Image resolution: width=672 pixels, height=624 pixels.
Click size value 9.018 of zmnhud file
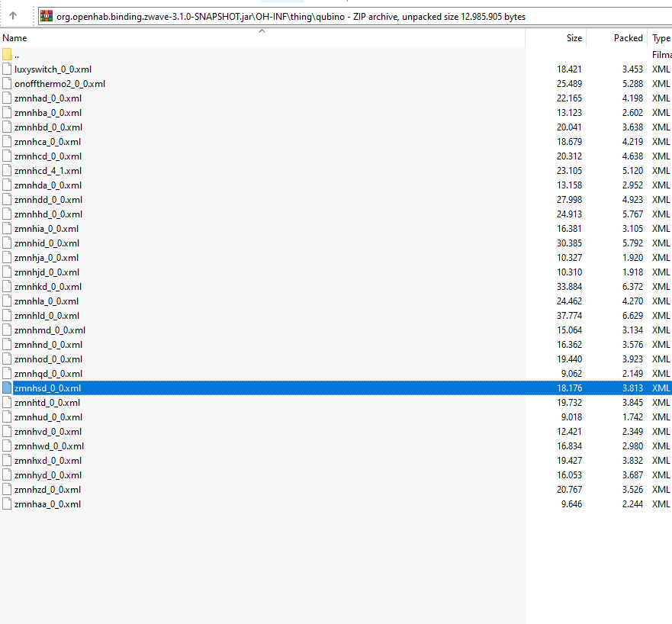(571, 417)
